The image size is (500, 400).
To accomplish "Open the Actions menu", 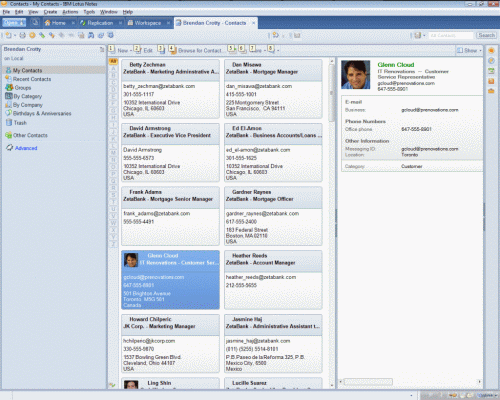I will pos(70,12).
